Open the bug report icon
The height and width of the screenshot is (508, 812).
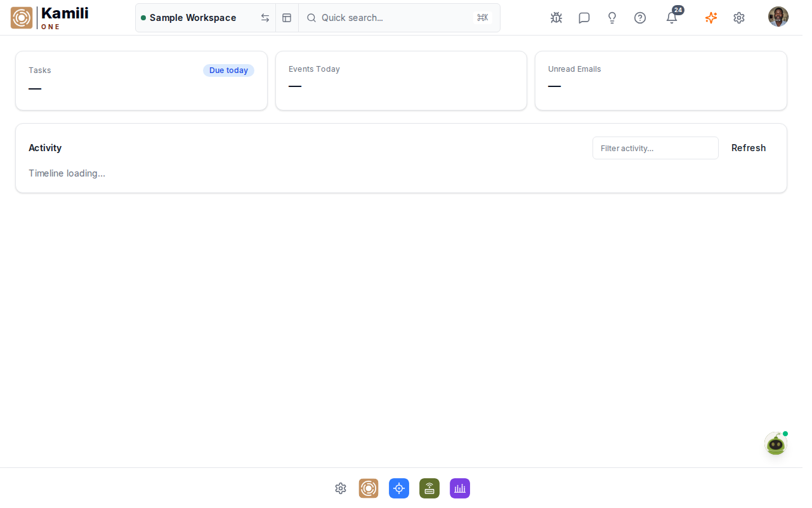556,18
